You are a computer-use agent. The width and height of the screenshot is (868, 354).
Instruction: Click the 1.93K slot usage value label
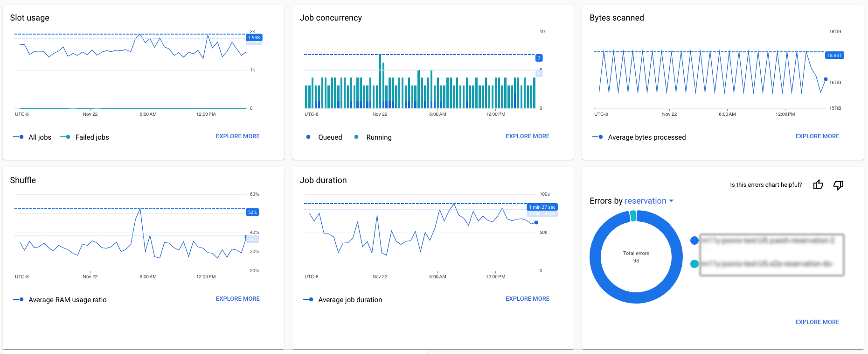[254, 38]
